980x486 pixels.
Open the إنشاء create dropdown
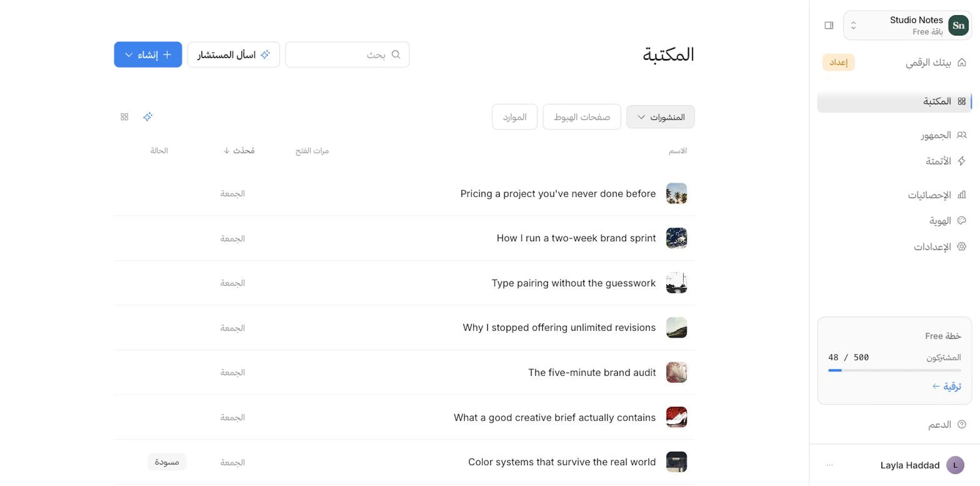(x=148, y=55)
